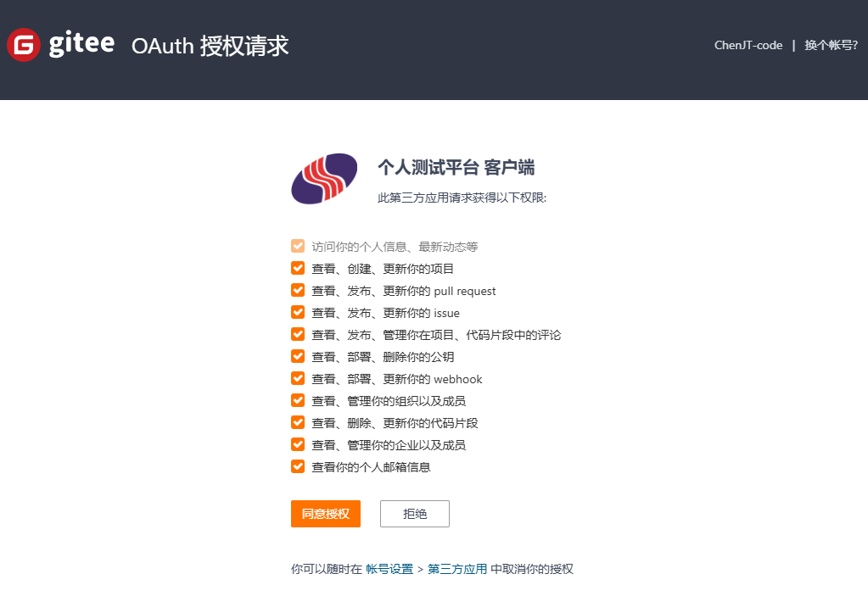The width and height of the screenshot is (868, 613).
Task: Uncheck the 代码片段 permission checkbox
Action: [x=298, y=421]
